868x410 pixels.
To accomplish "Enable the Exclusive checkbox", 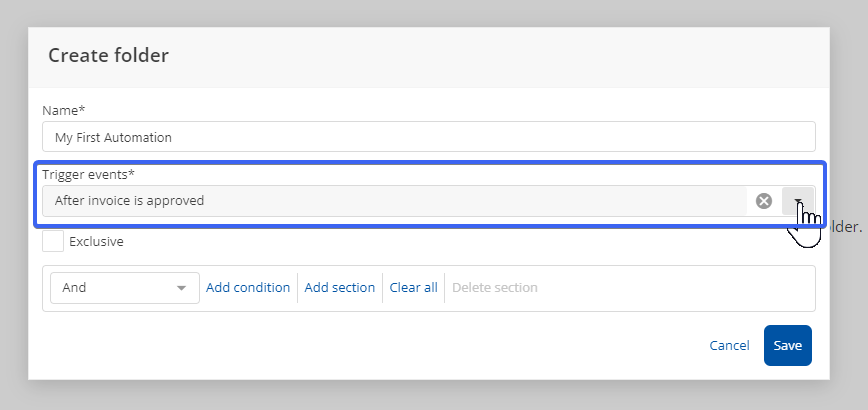I will (x=53, y=241).
